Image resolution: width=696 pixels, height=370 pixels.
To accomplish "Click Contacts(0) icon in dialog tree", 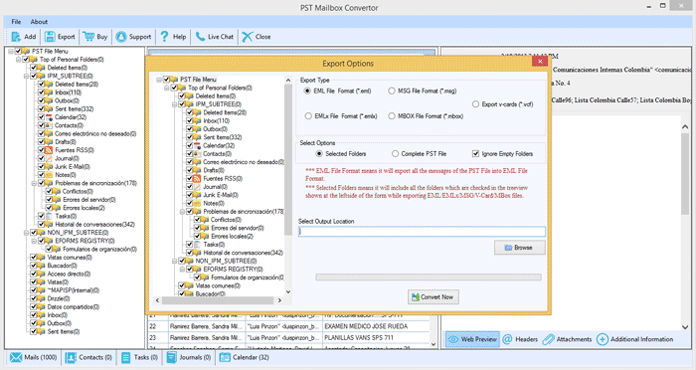I will tap(197, 154).
